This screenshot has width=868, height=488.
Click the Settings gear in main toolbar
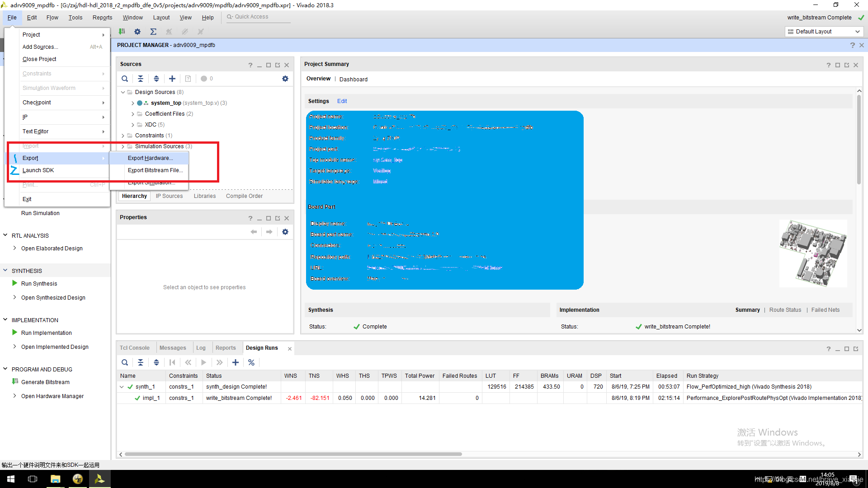pos(137,32)
